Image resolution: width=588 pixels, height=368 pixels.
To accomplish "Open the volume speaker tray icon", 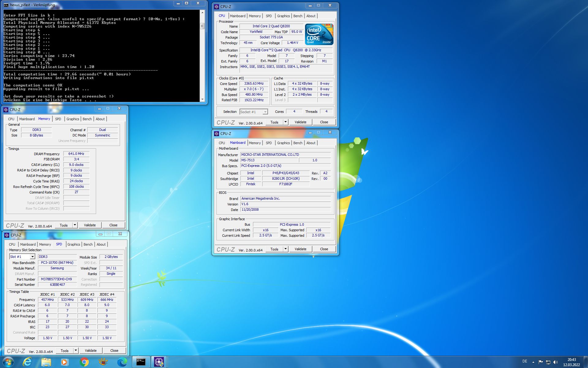I will click(556, 362).
